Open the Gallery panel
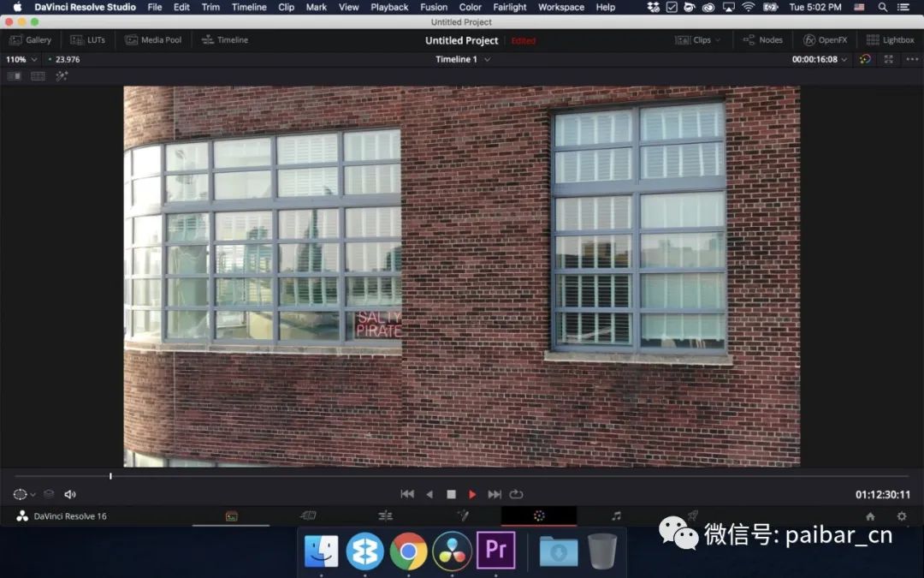 31,39
